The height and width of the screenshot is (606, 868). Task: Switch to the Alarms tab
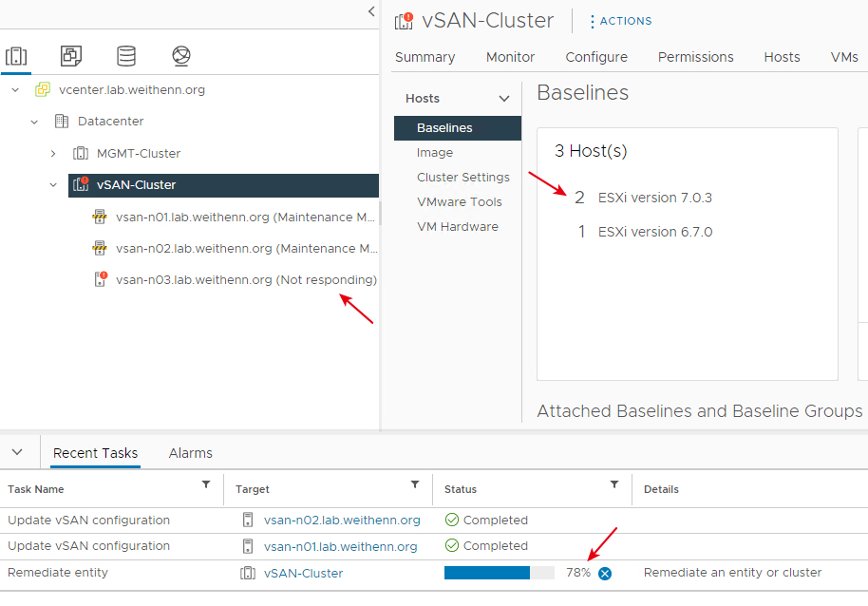[191, 453]
